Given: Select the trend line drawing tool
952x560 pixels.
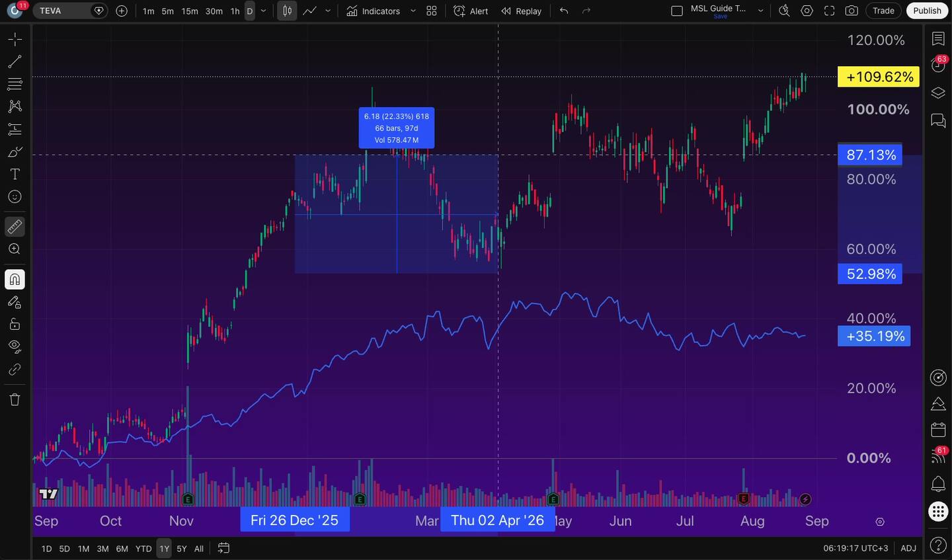Looking at the screenshot, I should coord(15,62).
